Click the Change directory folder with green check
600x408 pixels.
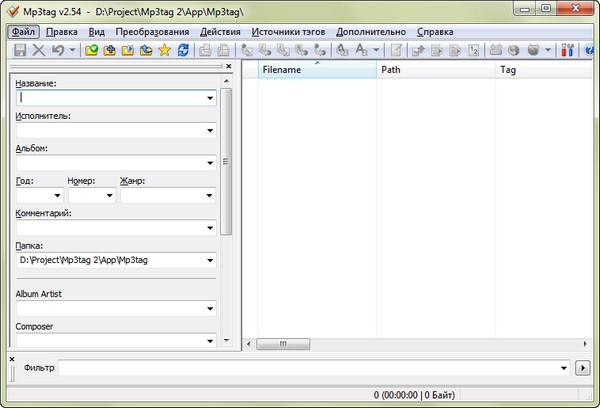(x=91, y=50)
